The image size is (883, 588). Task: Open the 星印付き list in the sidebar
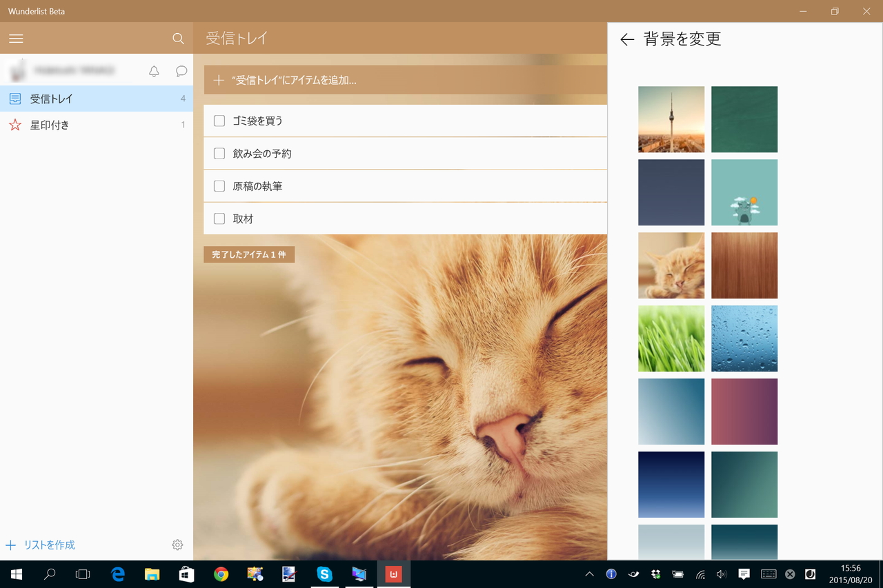[97, 125]
